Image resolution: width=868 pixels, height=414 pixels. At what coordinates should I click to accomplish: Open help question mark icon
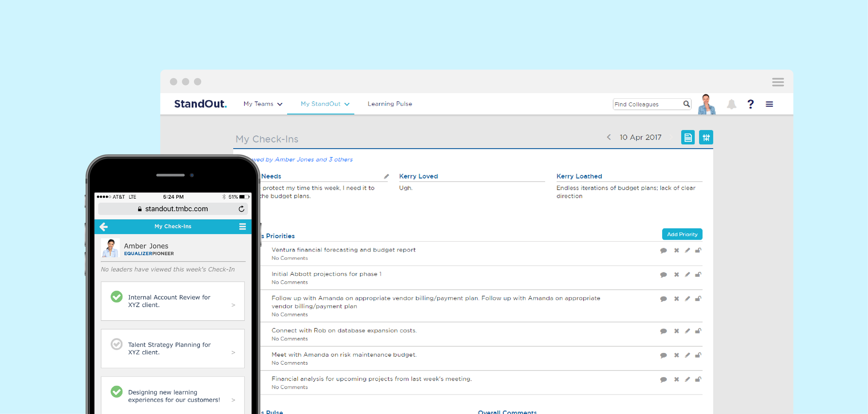click(751, 104)
